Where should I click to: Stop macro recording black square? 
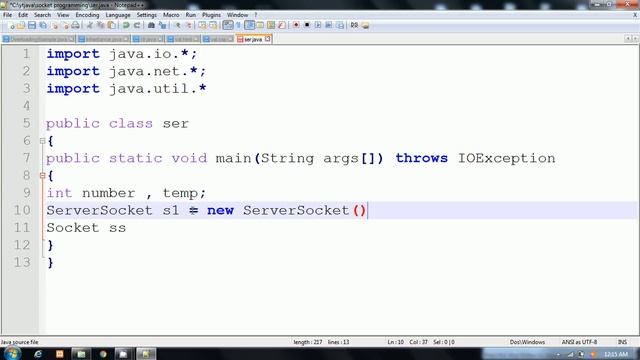click(x=307, y=25)
